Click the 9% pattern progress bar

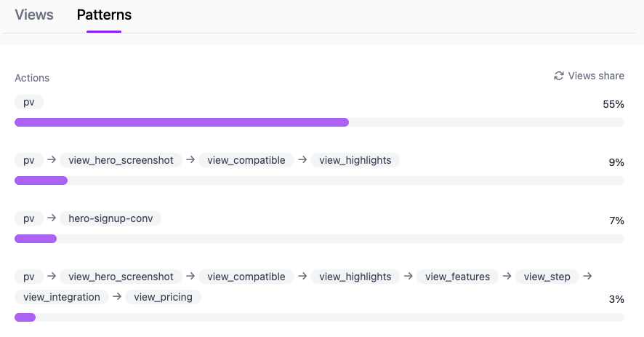(x=320, y=181)
